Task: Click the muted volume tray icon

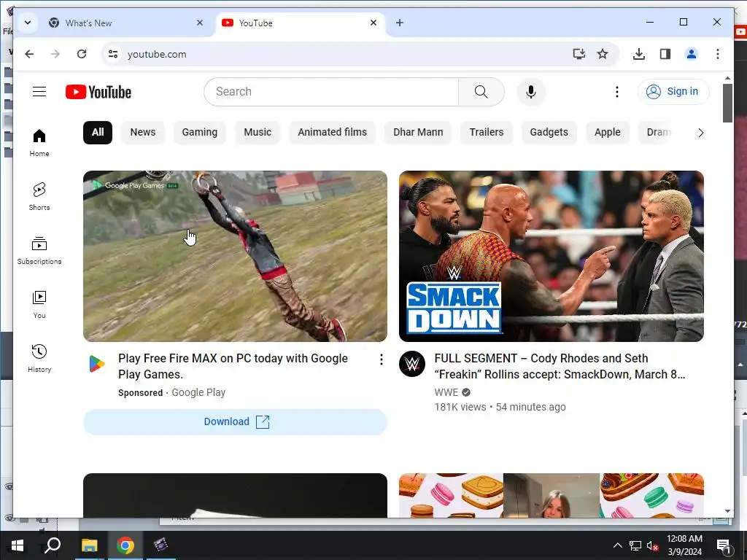Action: tap(653, 545)
